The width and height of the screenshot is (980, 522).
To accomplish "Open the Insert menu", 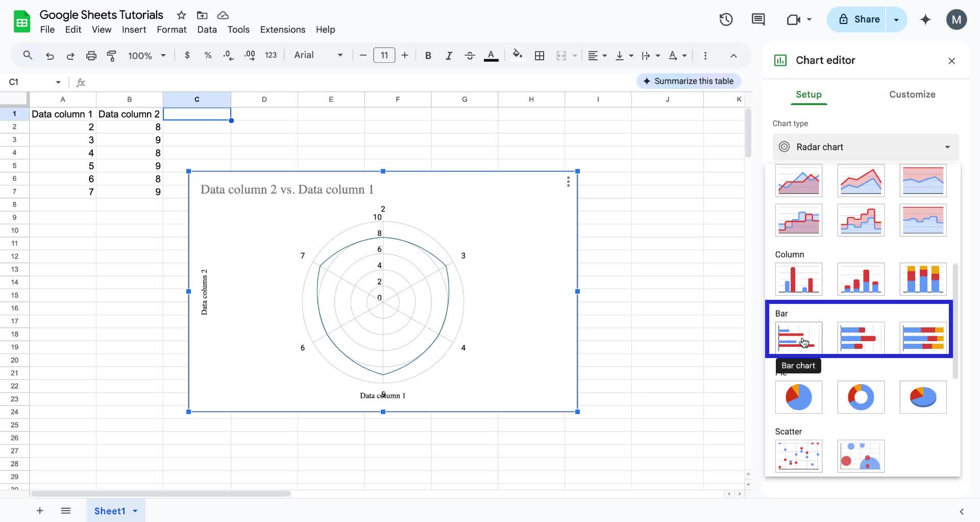I will click(134, 30).
